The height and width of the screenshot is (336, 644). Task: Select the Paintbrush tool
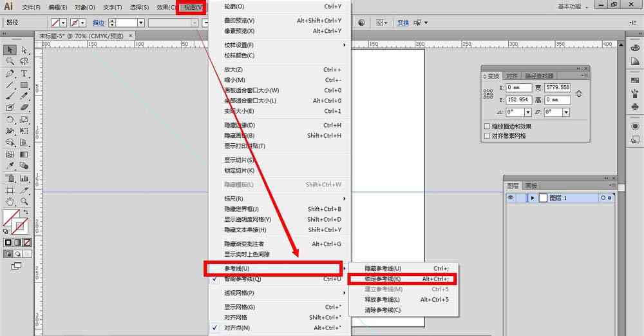tap(10, 96)
